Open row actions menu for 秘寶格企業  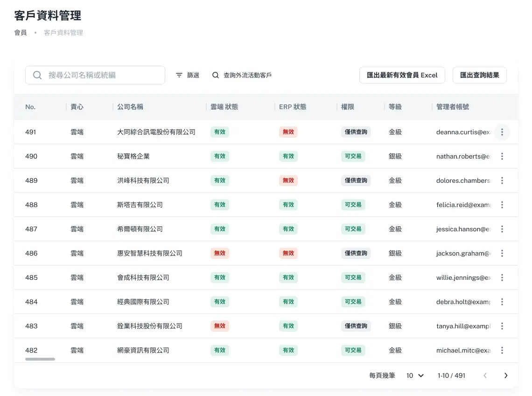click(502, 156)
